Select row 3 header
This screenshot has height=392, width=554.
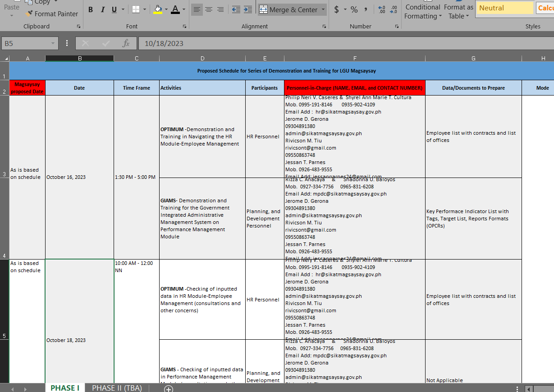[5, 137]
